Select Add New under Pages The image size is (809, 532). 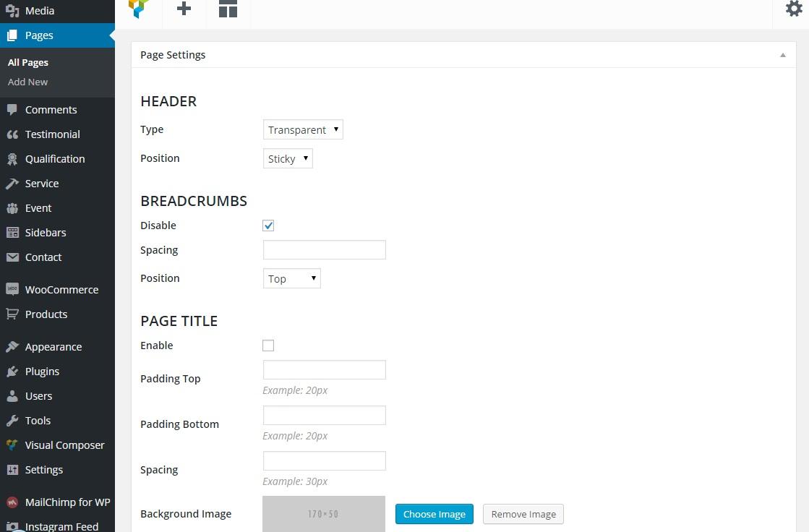point(27,82)
